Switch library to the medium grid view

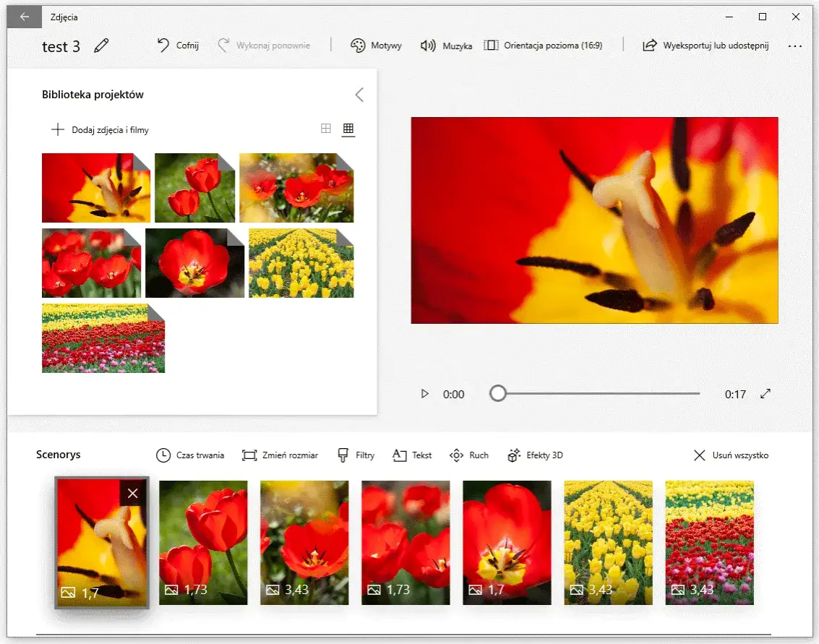(x=326, y=129)
